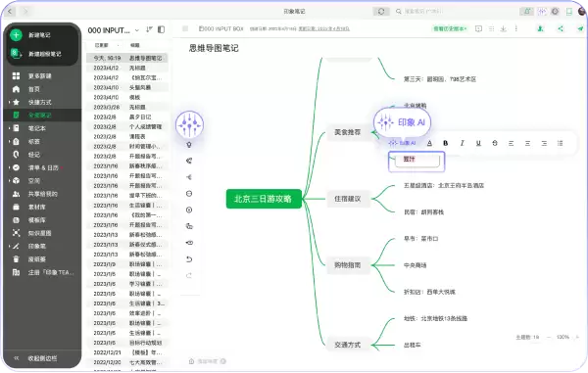Click the 000 INPUT BOX notebook breadcrumb
Image resolution: width=588 pixels, height=373 pixels.
[220, 28]
